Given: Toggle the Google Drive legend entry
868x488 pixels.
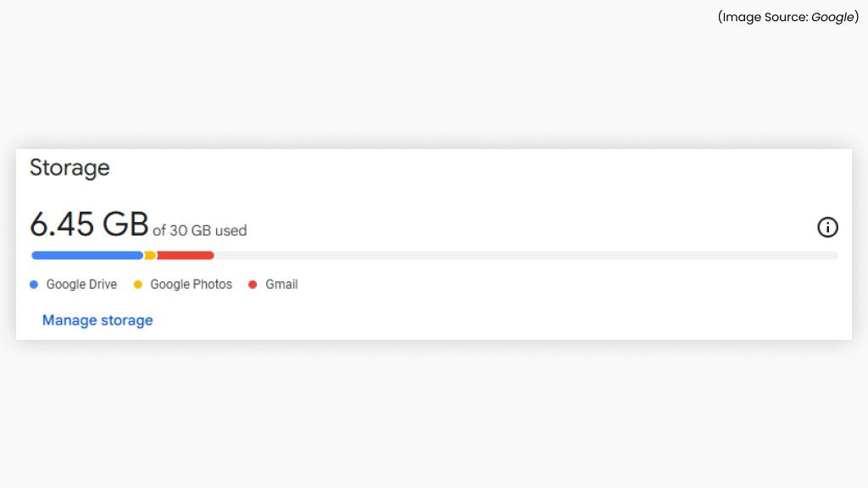Looking at the screenshot, I should (x=73, y=284).
